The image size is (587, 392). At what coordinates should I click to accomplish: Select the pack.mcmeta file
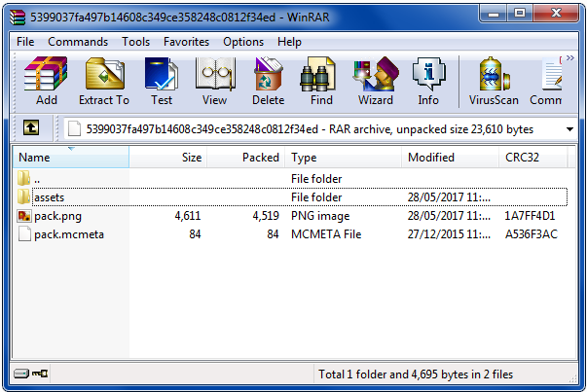pyautogui.click(x=292, y=234)
